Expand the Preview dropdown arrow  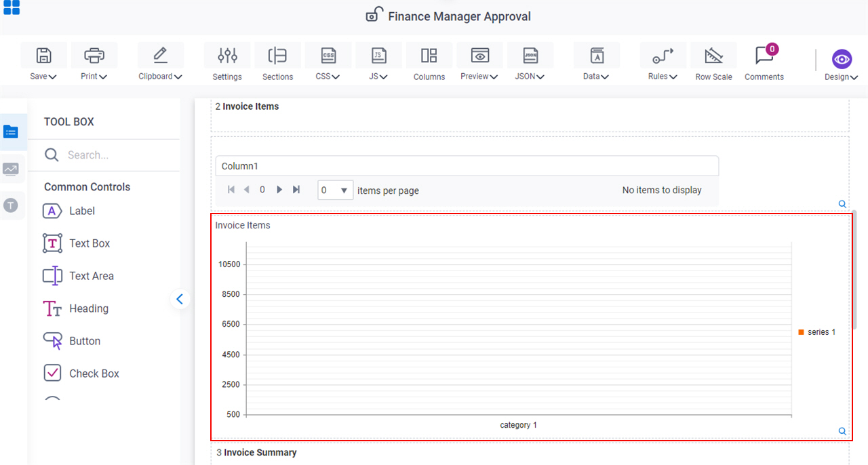click(x=494, y=77)
